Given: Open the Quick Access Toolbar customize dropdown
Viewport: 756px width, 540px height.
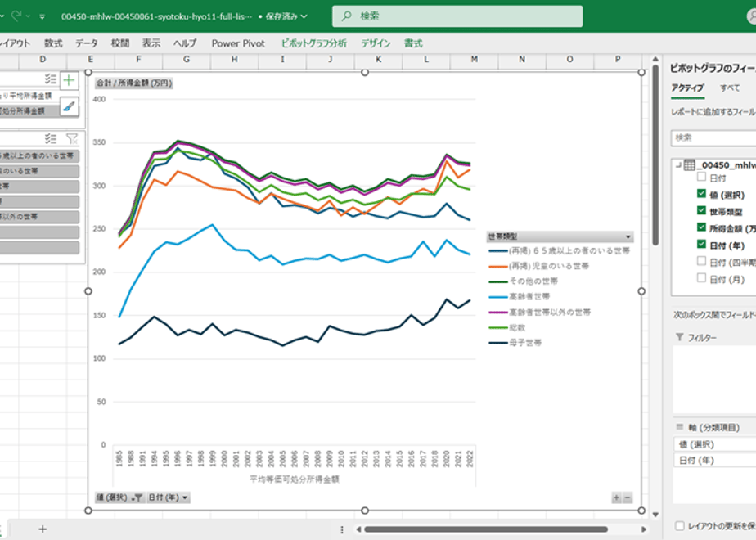Looking at the screenshot, I should 43,16.
